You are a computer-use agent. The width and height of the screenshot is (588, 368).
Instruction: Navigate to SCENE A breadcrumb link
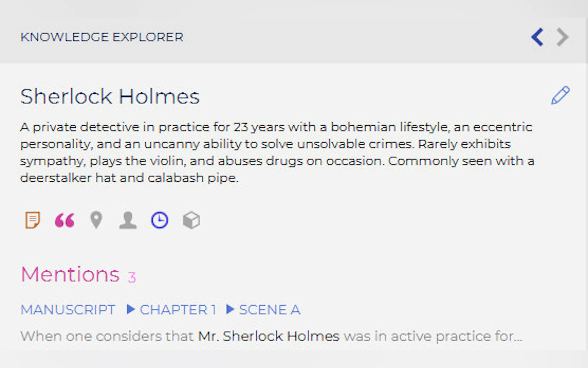point(270,310)
